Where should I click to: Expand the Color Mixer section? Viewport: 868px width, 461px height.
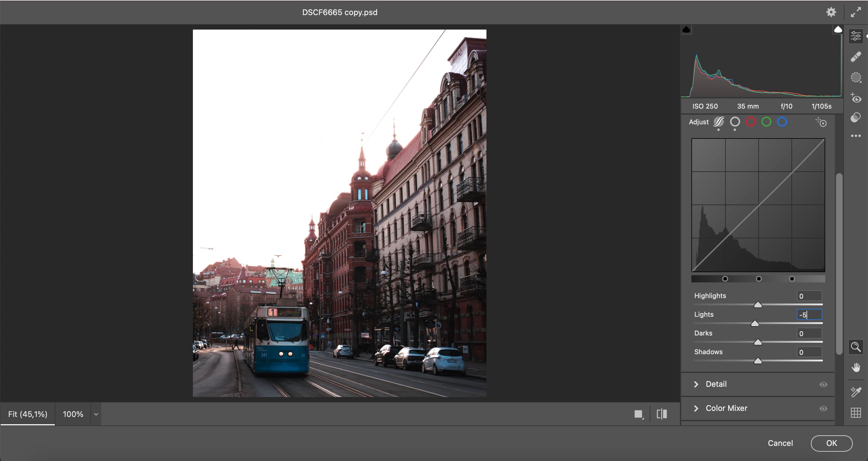(x=697, y=408)
